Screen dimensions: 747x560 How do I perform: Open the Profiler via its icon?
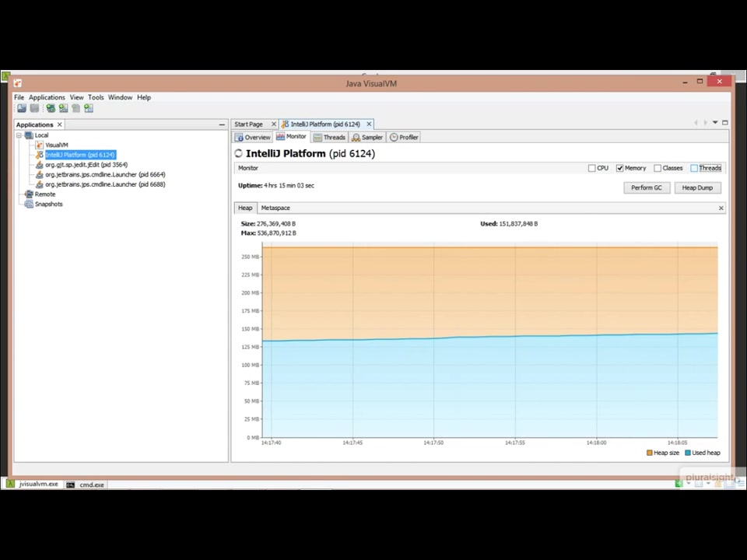point(395,137)
